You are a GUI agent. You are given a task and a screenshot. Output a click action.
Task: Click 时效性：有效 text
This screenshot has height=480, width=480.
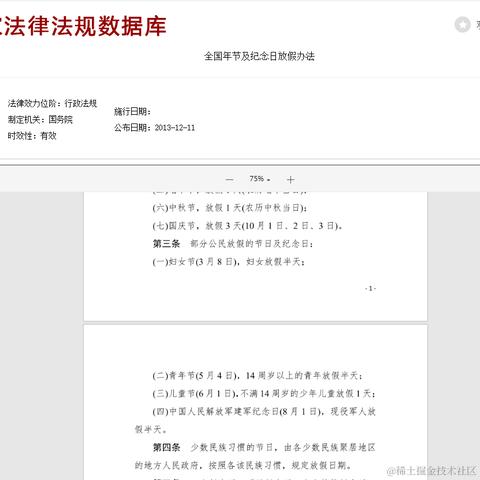(32, 136)
